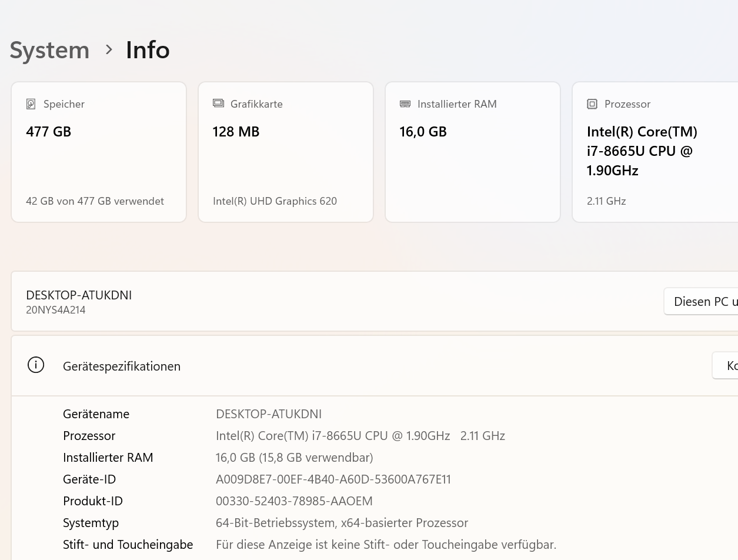Click the model number '20NYS4A214'

(x=56, y=310)
